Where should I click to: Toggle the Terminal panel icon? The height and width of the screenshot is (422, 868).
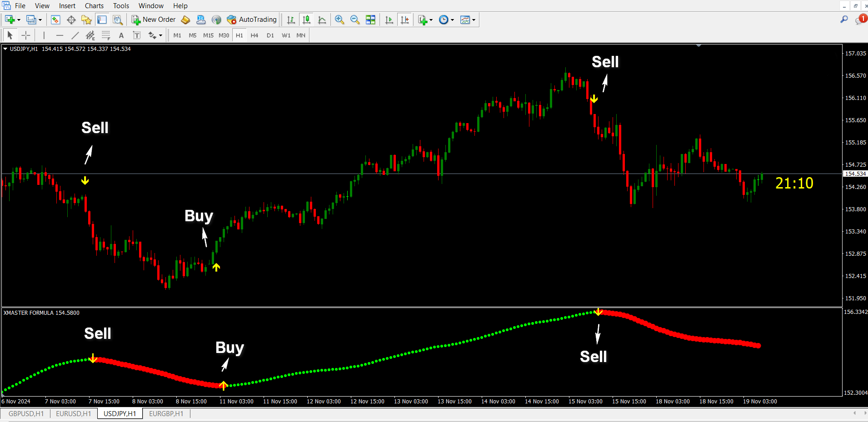pyautogui.click(x=102, y=20)
